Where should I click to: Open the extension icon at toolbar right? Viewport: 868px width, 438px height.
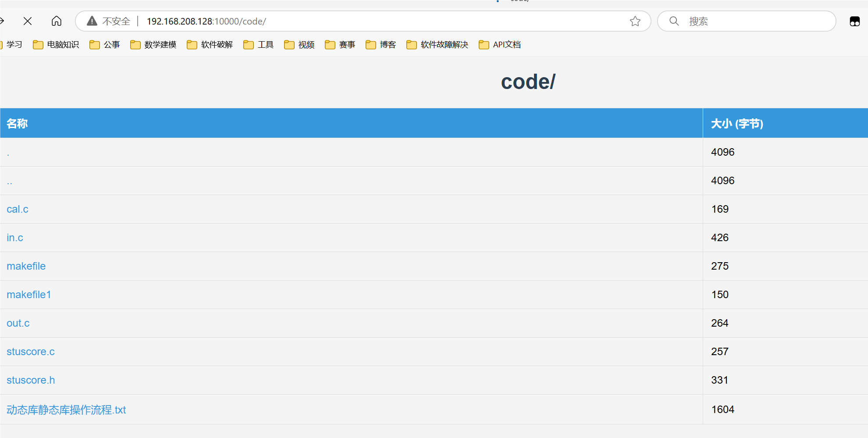[x=855, y=21]
